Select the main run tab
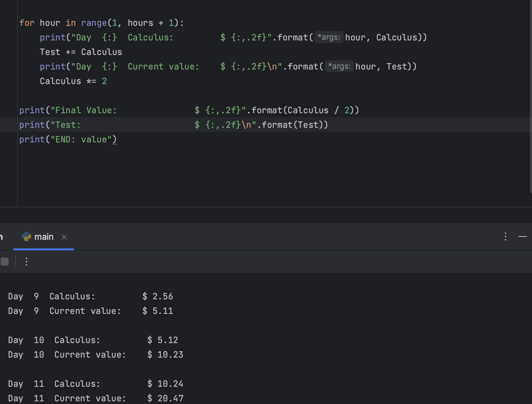 coord(44,237)
